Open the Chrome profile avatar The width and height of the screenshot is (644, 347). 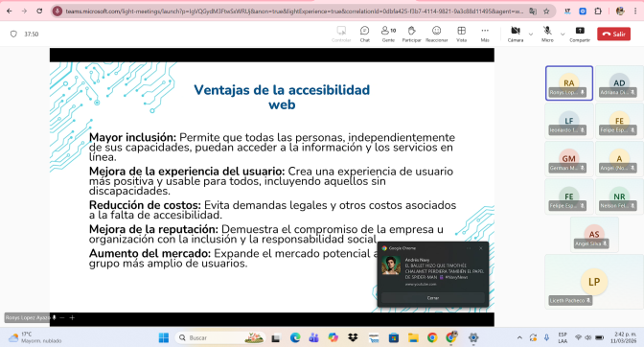click(620, 12)
